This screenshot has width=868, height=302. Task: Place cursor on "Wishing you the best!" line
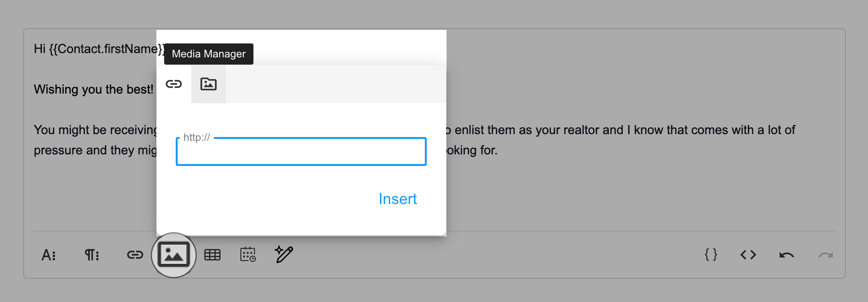[94, 89]
